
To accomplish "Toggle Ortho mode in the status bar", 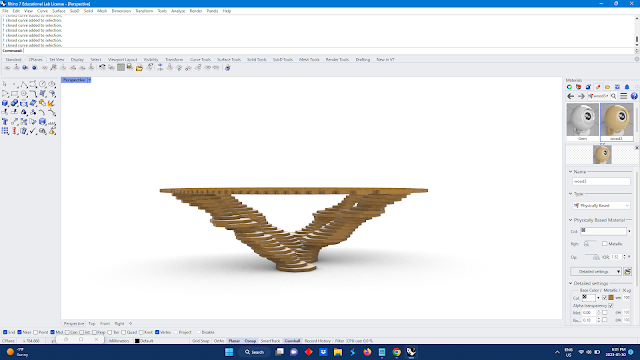I will pyautogui.click(x=219, y=341).
